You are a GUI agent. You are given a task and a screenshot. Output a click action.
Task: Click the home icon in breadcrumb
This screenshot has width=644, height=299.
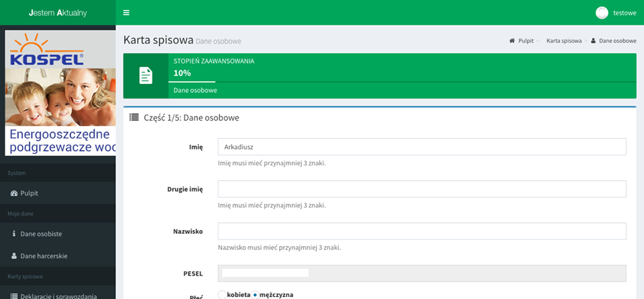pyautogui.click(x=513, y=41)
